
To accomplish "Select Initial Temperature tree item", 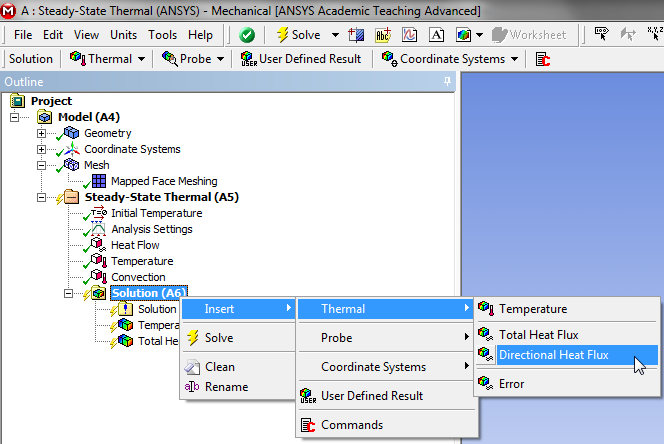I will pyautogui.click(x=157, y=213).
